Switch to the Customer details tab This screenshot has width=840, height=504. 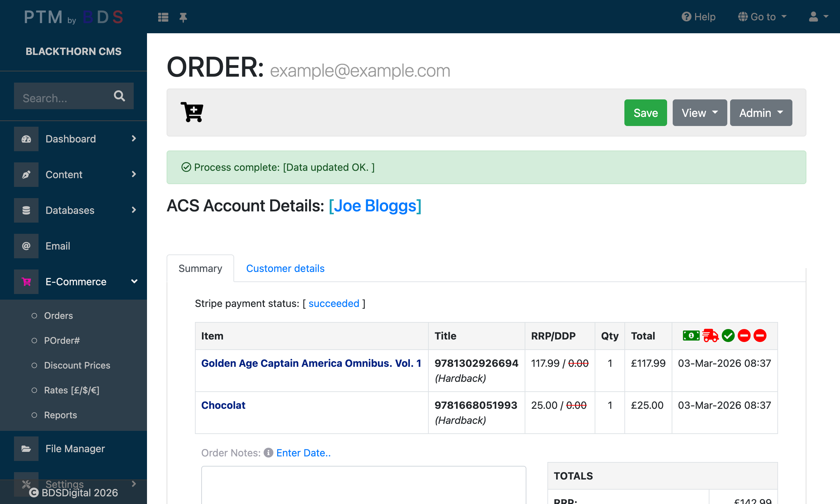point(285,268)
